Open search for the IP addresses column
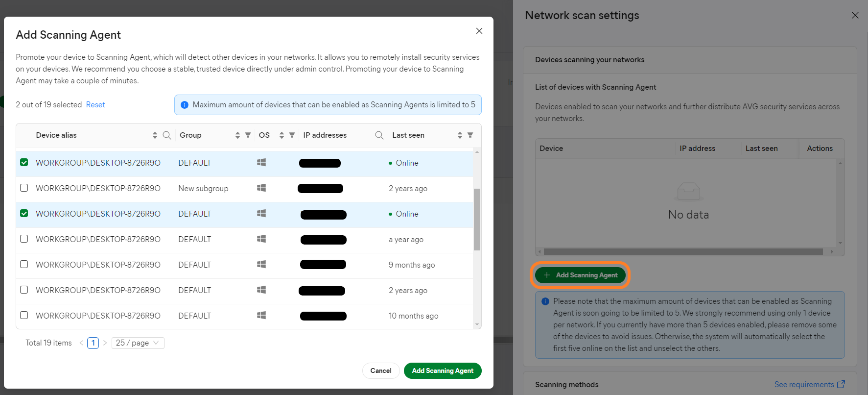The image size is (868, 395). click(x=379, y=135)
